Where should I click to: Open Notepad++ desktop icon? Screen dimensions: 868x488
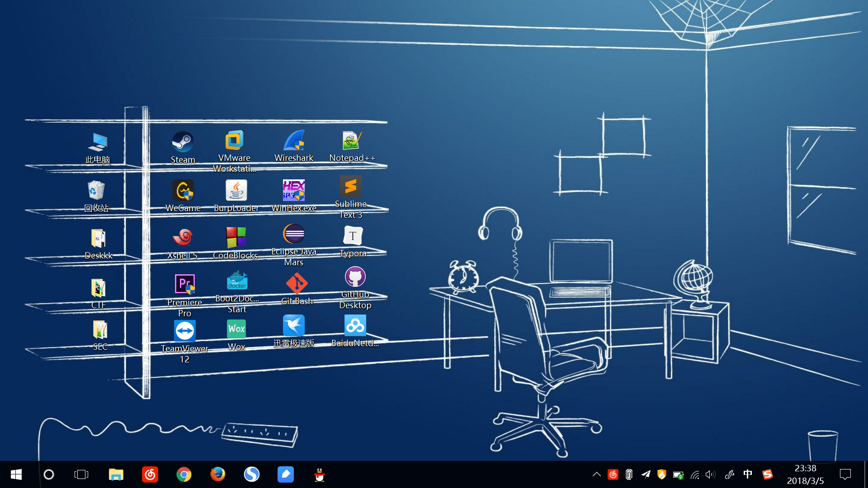point(352,146)
